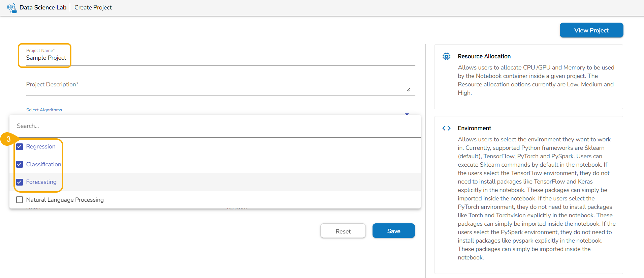
Task: Deselect the Forecasting checkbox
Action: 20,182
